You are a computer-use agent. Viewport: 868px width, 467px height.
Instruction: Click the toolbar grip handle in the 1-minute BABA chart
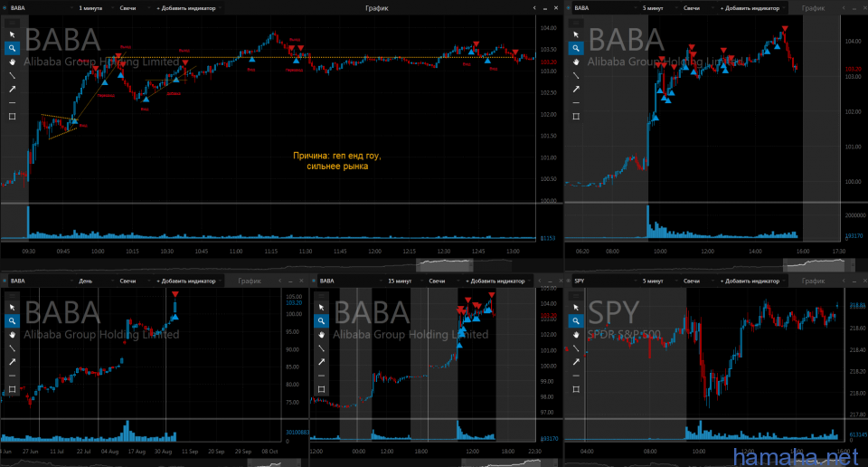pos(12,23)
